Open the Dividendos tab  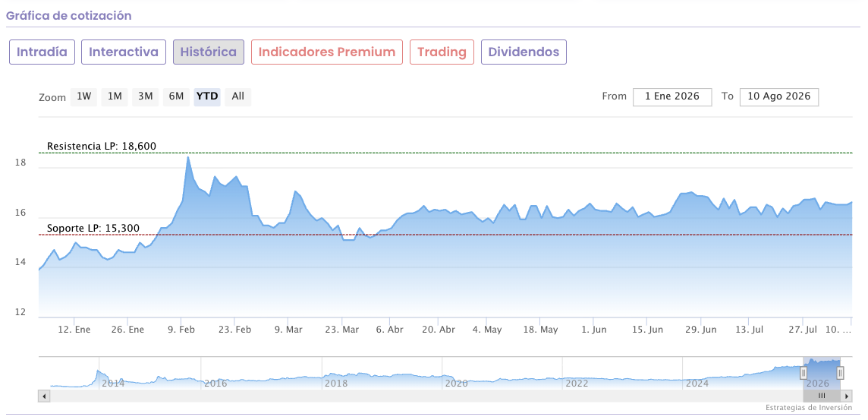coord(524,52)
